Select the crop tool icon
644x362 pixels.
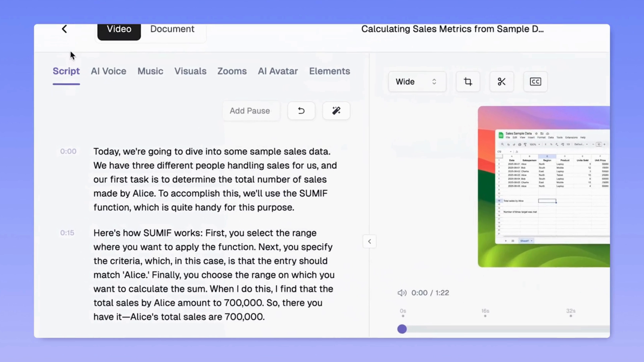pos(468,81)
